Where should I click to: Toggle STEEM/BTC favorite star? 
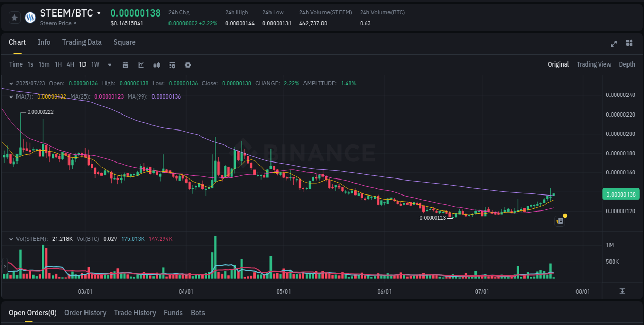tap(14, 17)
